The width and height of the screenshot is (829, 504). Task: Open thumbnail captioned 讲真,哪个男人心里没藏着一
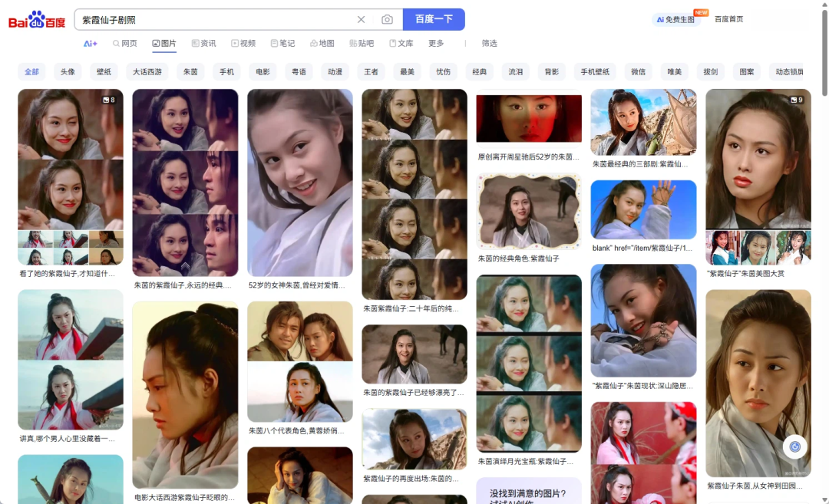[71, 359]
